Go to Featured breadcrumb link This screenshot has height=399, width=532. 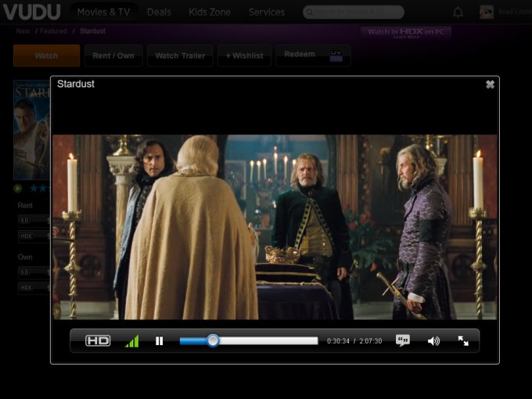(53, 31)
